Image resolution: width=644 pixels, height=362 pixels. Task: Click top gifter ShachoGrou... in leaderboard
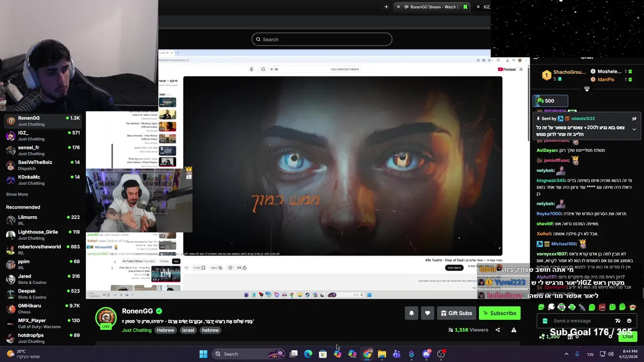pyautogui.click(x=564, y=75)
